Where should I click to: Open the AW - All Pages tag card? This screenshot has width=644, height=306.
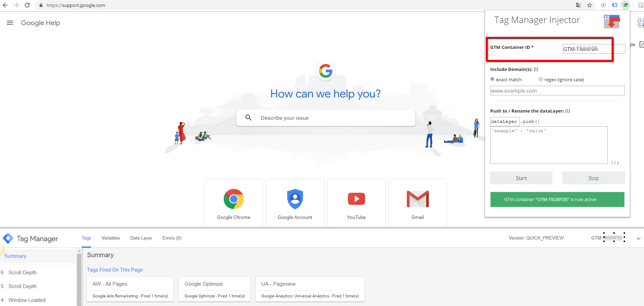tap(130, 289)
